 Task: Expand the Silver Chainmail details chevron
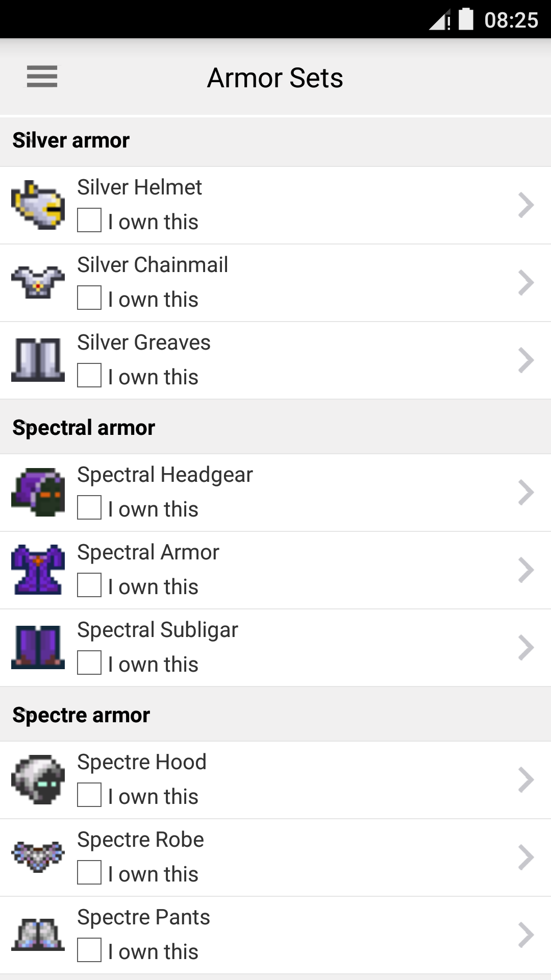tap(526, 282)
